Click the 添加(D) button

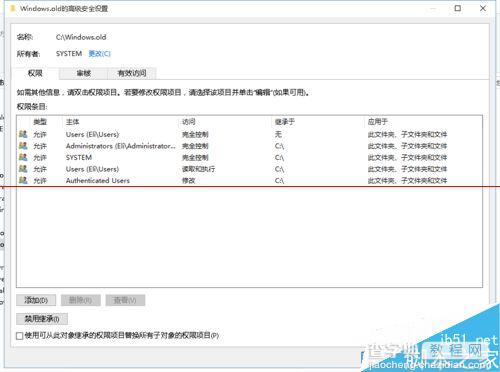(36, 300)
